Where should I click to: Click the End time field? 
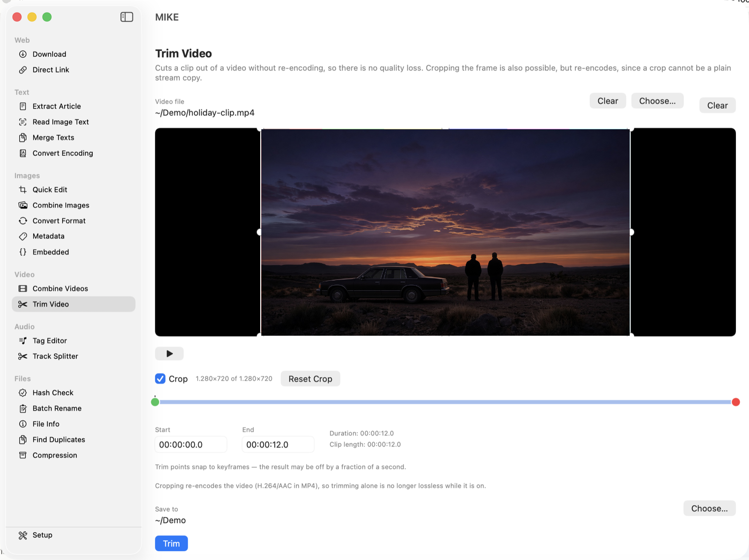click(278, 444)
